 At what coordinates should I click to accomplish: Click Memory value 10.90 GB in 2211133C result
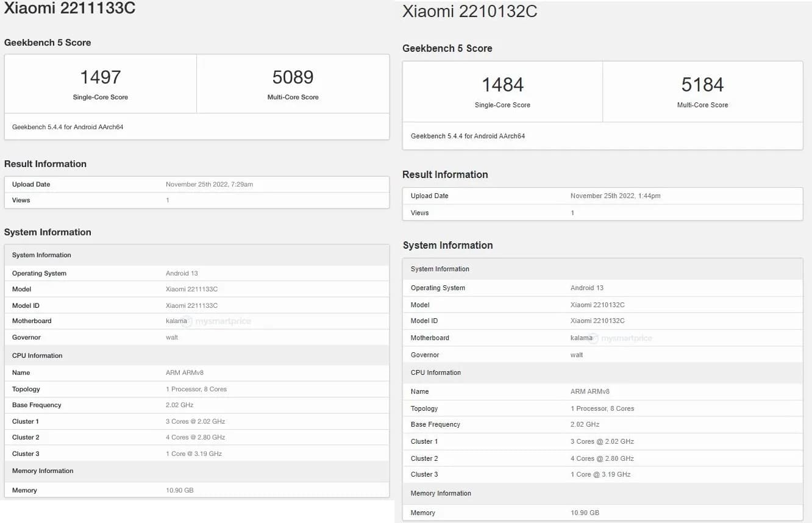tap(179, 490)
